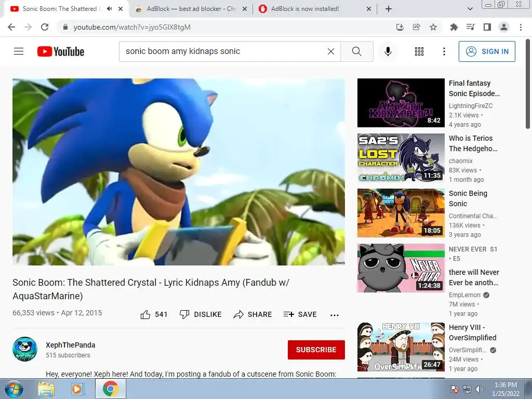Open XephThePanda channel name link
The image size is (532, 399).
pos(71,345)
